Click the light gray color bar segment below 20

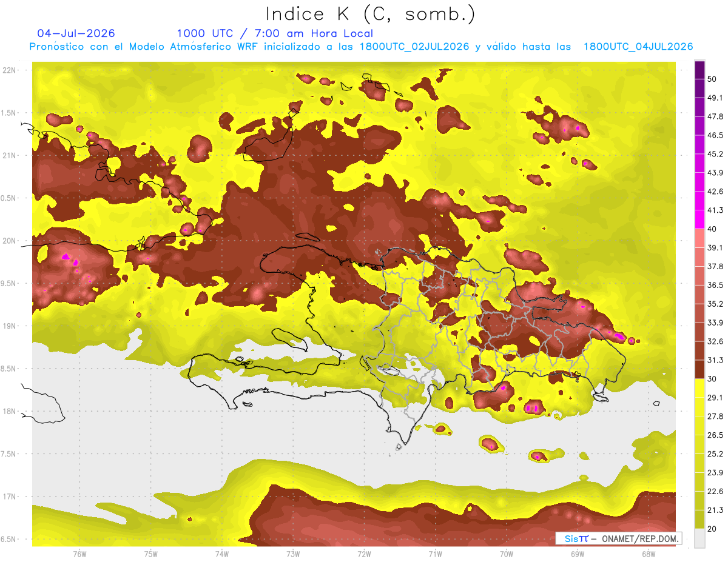click(x=699, y=538)
